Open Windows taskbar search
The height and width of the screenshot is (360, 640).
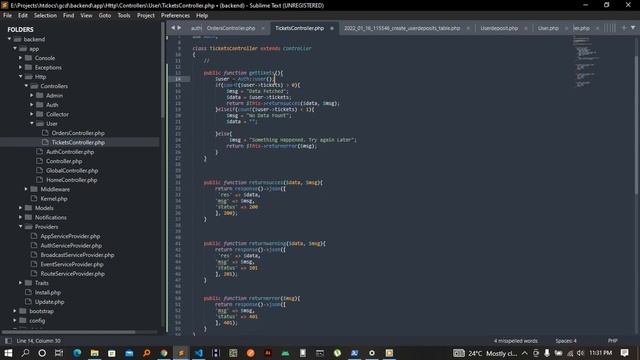[x=25, y=353]
